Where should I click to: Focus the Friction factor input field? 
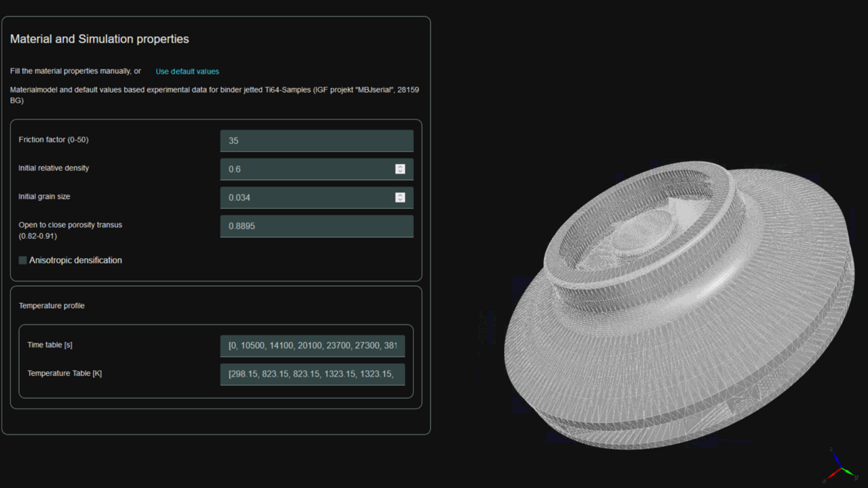pos(316,141)
